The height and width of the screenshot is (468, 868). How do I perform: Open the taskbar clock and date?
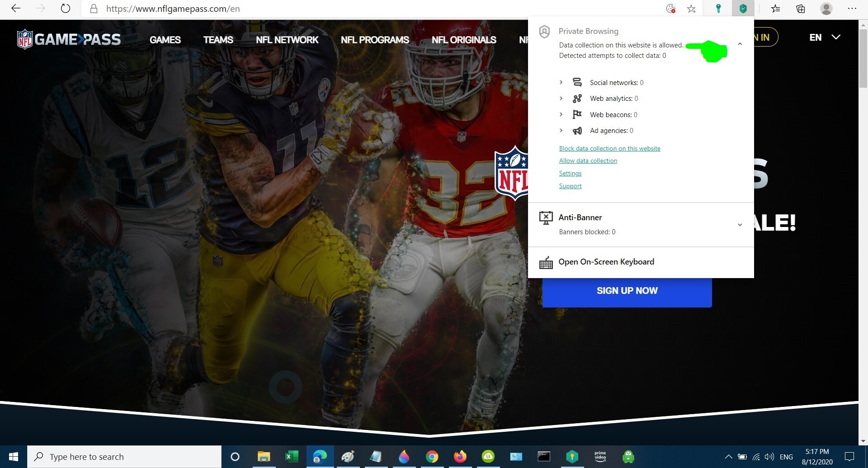[817, 457]
